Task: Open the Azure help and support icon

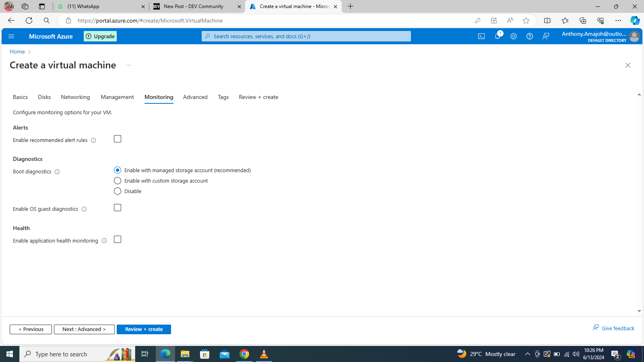Action: click(x=530, y=36)
